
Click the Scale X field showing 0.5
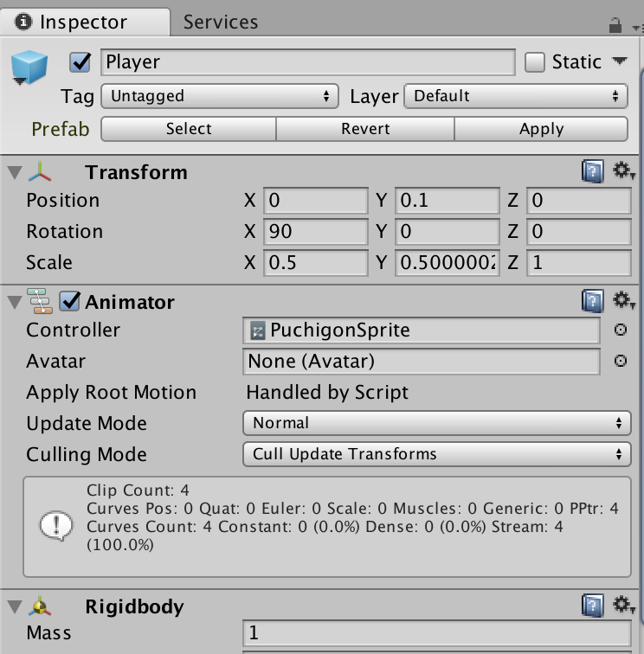(316, 263)
